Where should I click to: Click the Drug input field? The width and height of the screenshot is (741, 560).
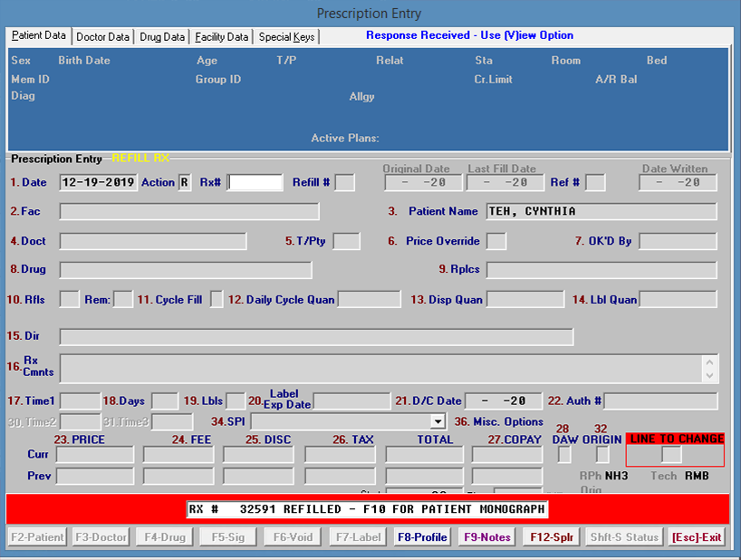(186, 270)
